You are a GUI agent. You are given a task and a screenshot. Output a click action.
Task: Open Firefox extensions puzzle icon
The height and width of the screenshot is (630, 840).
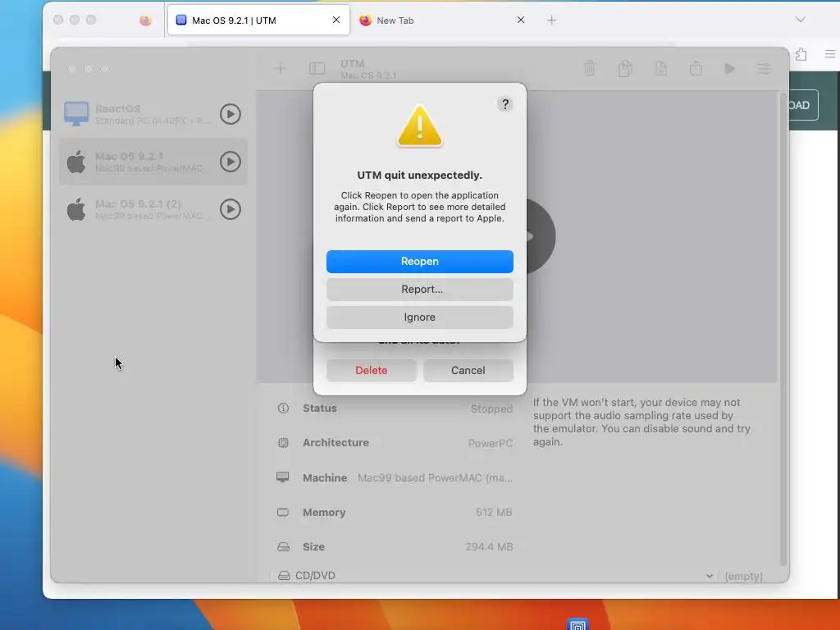(801, 54)
